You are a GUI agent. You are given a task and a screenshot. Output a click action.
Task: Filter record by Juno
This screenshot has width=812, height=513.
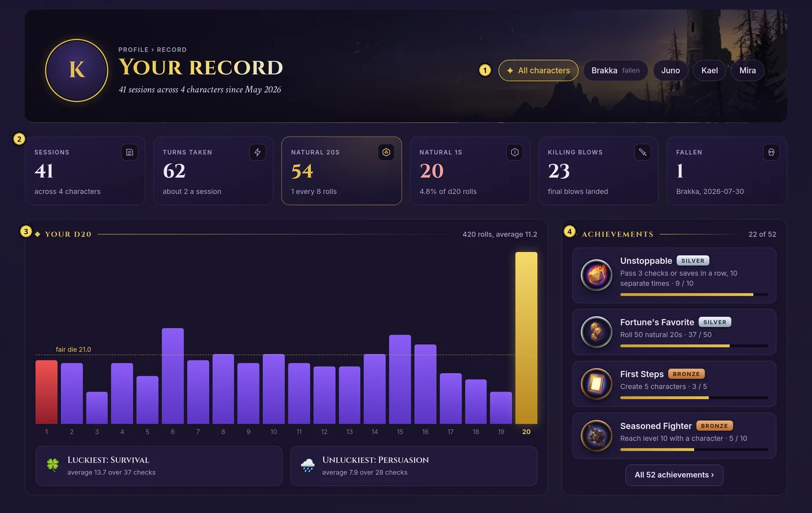[x=670, y=70]
